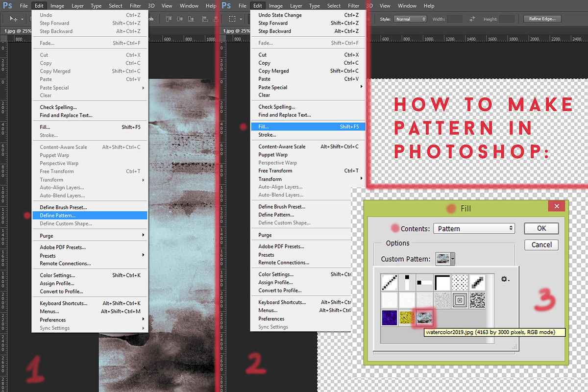Choose Undo State Change in Edit menu

(x=308, y=15)
